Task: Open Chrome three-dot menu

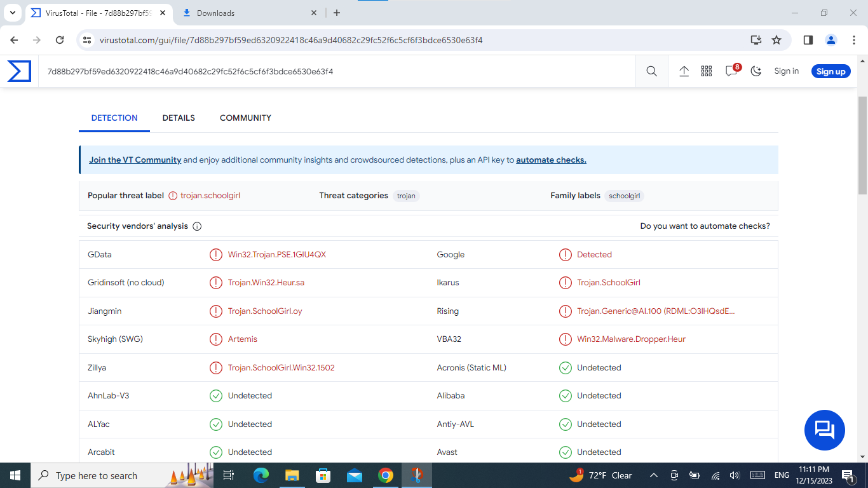Action: pyautogui.click(x=853, y=40)
